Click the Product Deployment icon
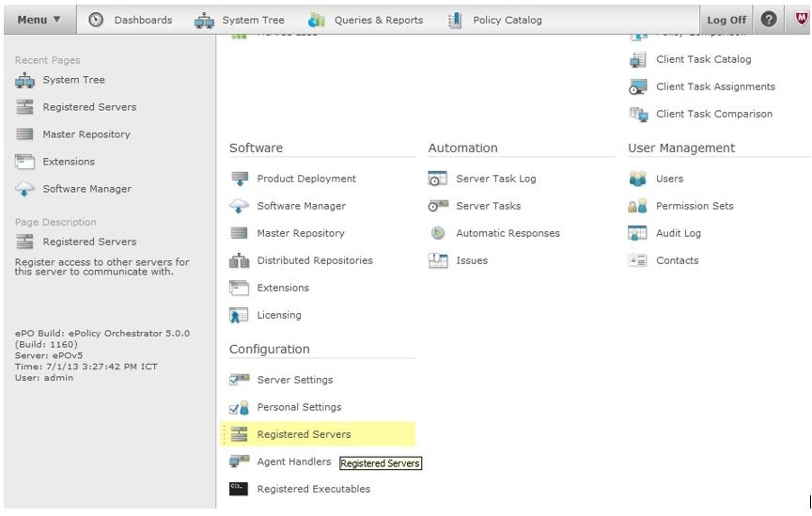Viewport: 812px width, 516px height. click(x=239, y=179)
